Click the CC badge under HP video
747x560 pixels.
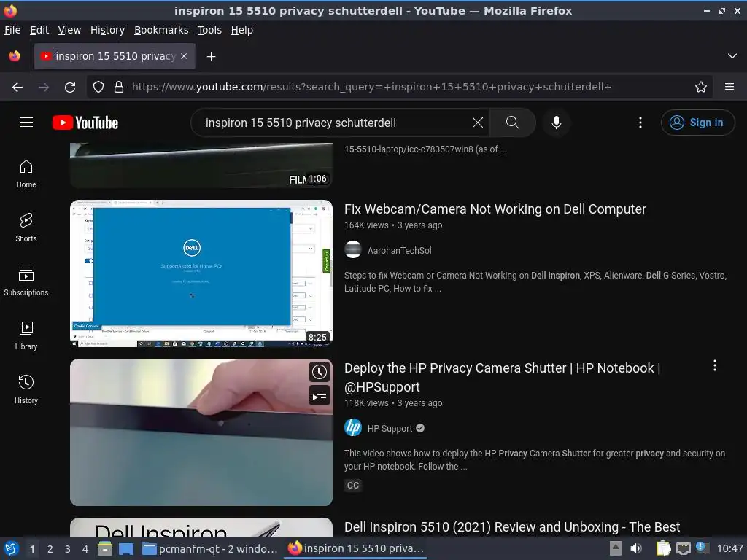pos(353,485)
